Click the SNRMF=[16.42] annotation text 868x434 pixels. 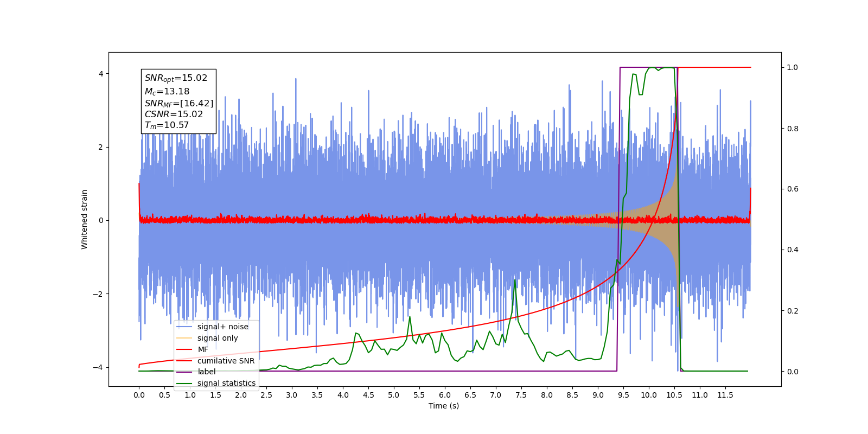pyautogui.click(x=179, y=103)
